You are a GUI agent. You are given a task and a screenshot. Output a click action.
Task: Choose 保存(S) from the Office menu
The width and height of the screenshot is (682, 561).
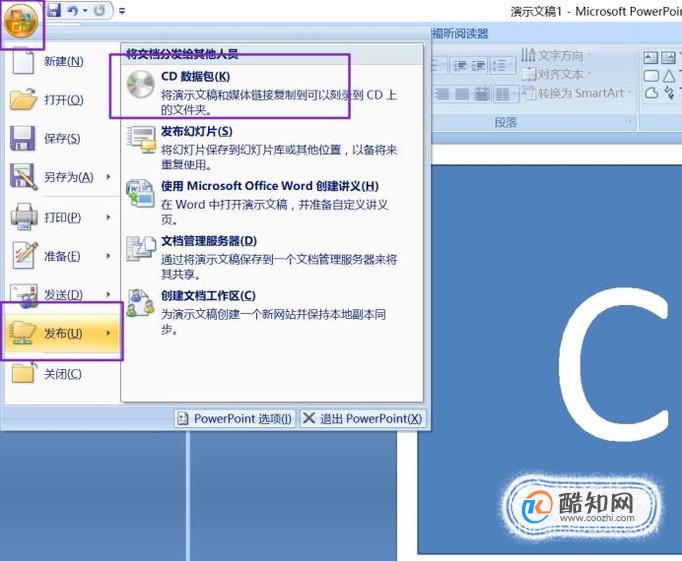(61, 138)
